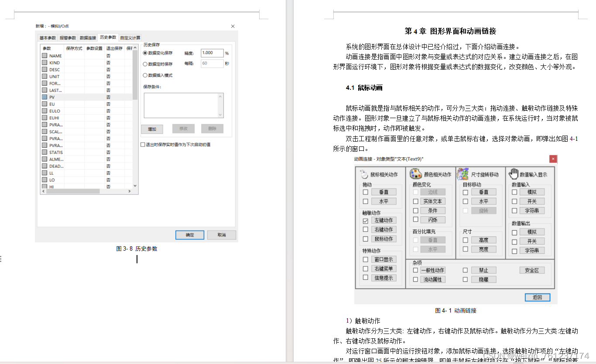The width and height of the screenshot is (596, 364).
Task: Tick the checkbox beside 闪烁
Action: pos(416,220)
